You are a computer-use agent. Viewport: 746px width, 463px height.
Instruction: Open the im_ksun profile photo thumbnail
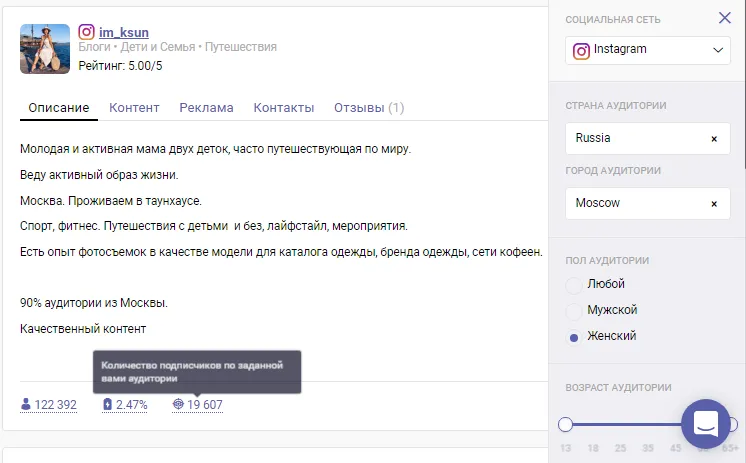[45, 49]
